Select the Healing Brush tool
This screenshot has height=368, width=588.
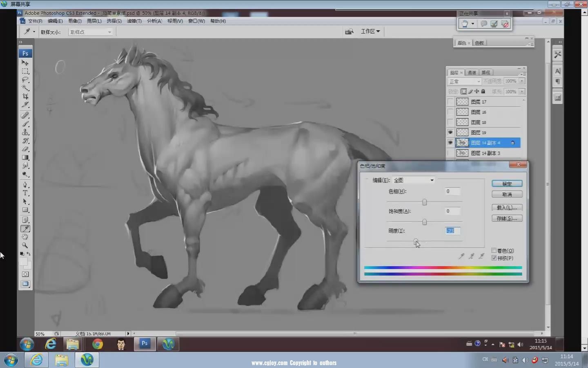pyautogui.click(x=25, y=115)
